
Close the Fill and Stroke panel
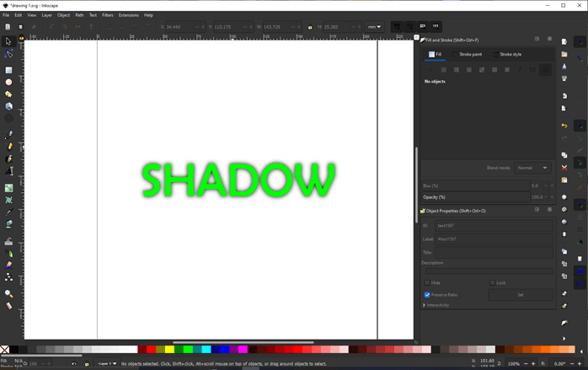point(549,39)
